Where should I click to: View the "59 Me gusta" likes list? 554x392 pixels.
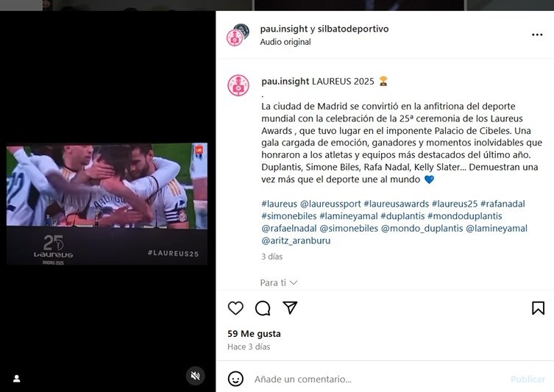click(x=254, y=334)
